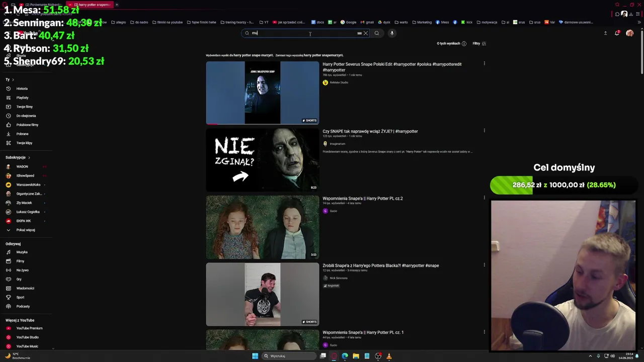Open the IShowSpeed subscription channel

click(x=25, y=175)
